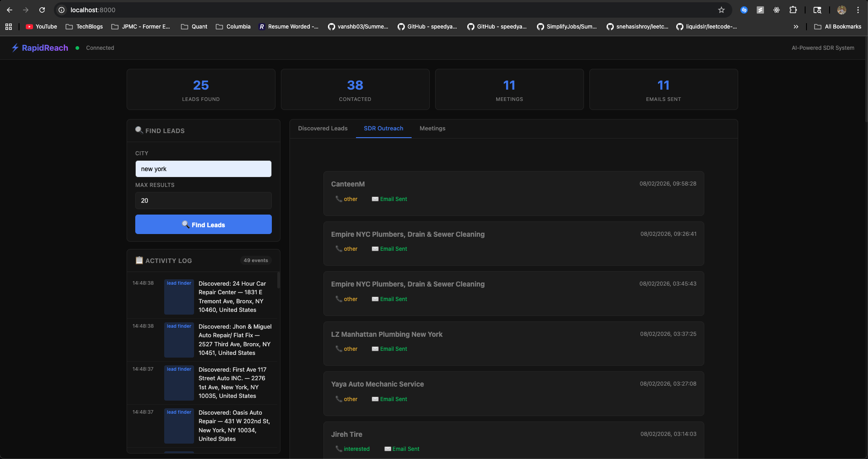Viewport: 868px width, 459px height.
Task: Click the AI-Powered SDR System text
Action: click(823, 48)
